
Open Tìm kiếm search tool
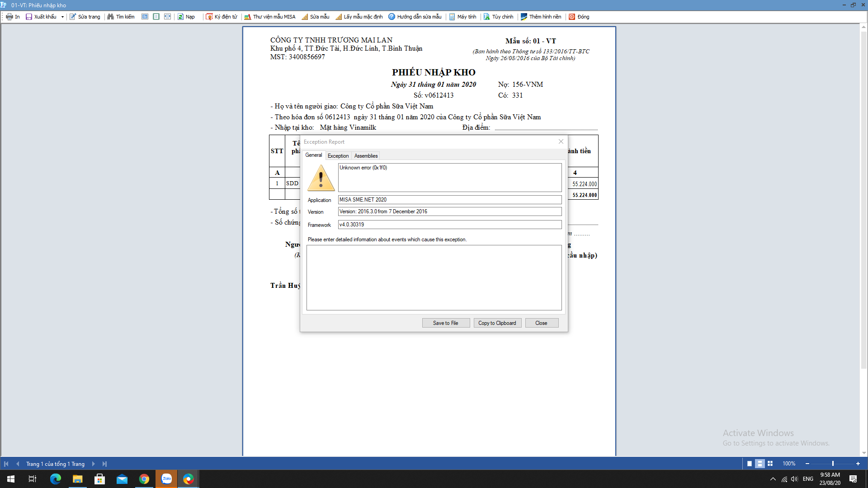pyautogui.click(x=121, y=17)
